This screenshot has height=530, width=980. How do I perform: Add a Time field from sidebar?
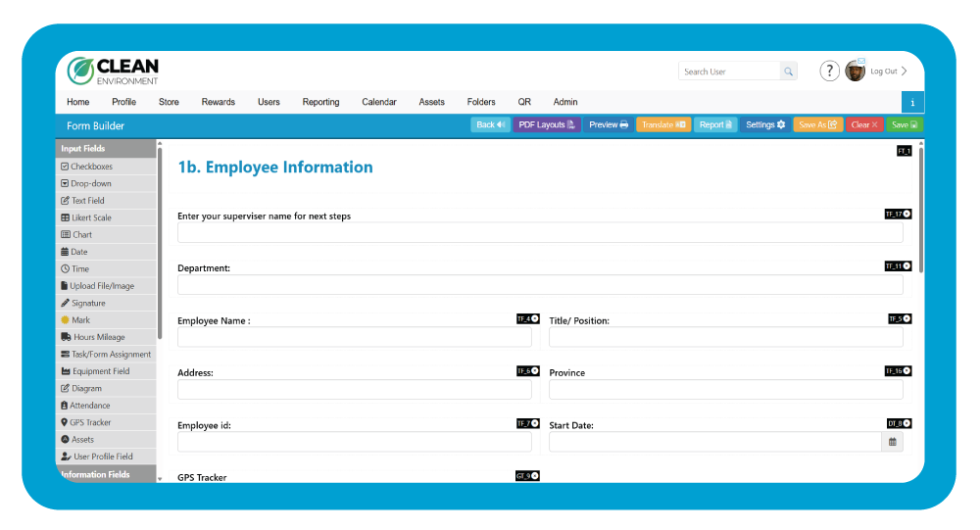tap(106, 268)
